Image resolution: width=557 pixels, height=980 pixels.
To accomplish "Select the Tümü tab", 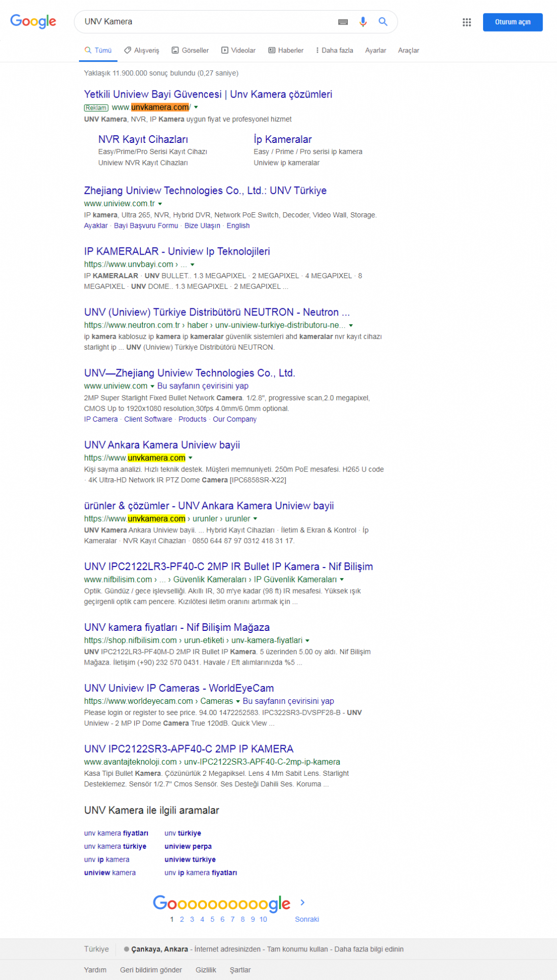I will [98, 50].
